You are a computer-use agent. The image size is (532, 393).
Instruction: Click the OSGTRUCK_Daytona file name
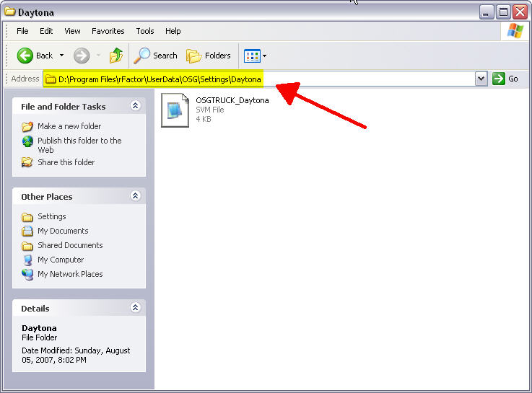pyautogui.click(x=232, y=100)
